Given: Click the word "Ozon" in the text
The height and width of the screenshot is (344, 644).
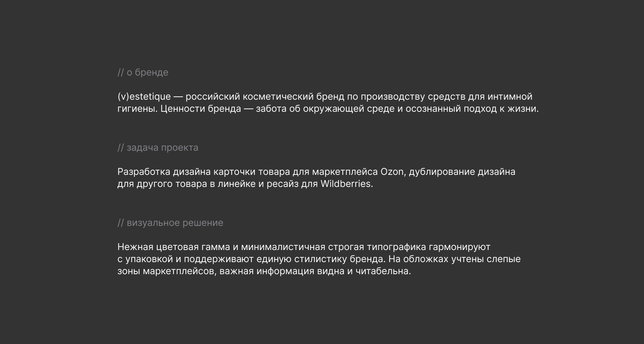Looking at the screenshot, I should tap(392, 172).
